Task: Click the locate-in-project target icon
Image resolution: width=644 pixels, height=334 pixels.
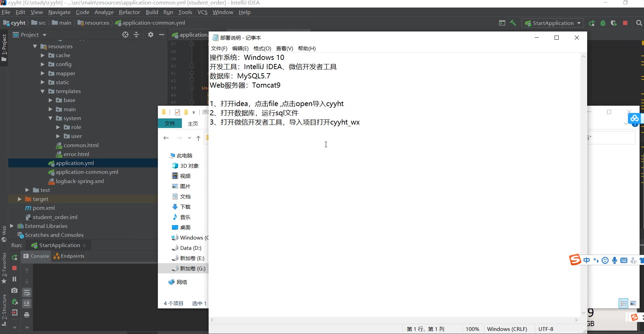Action: 125,35
